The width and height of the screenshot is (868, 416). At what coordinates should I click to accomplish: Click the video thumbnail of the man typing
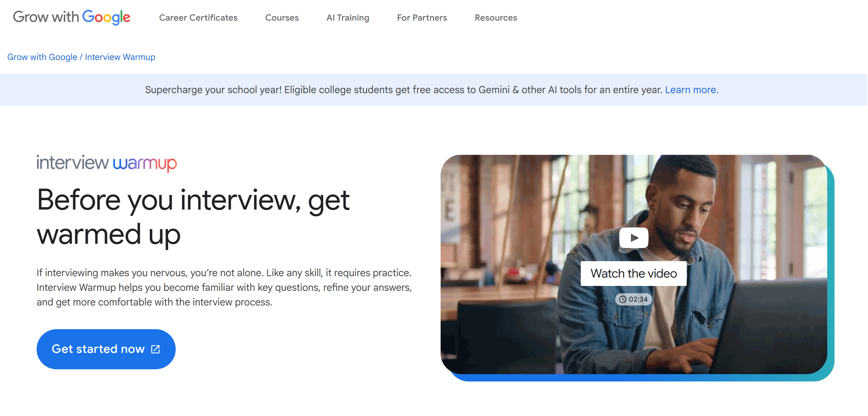pos(634,264)
